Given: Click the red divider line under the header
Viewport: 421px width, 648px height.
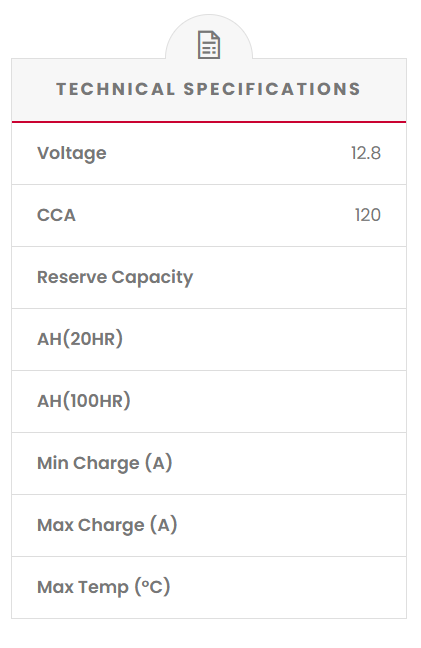Looking at the screenshot, I should click(209, 122).
